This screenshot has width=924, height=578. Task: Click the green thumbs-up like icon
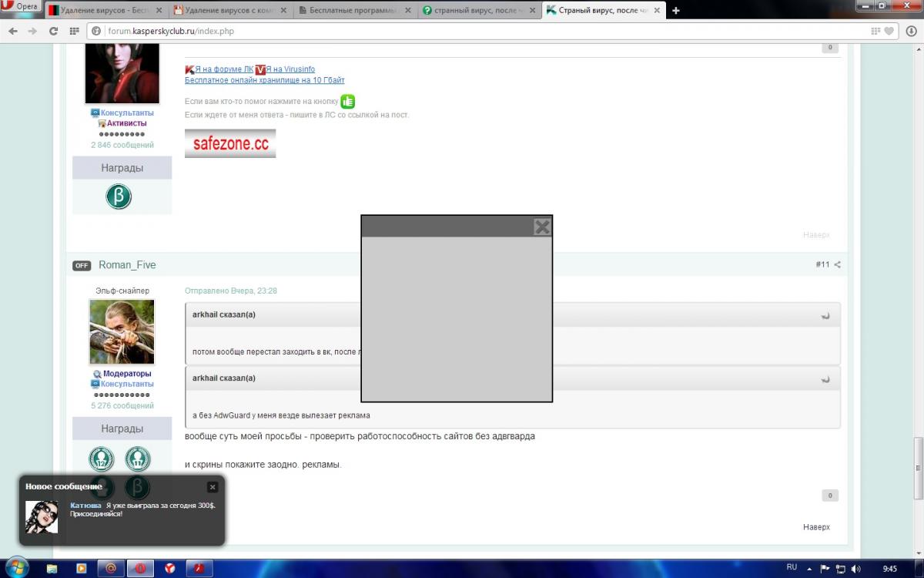[x=348, y=101]
